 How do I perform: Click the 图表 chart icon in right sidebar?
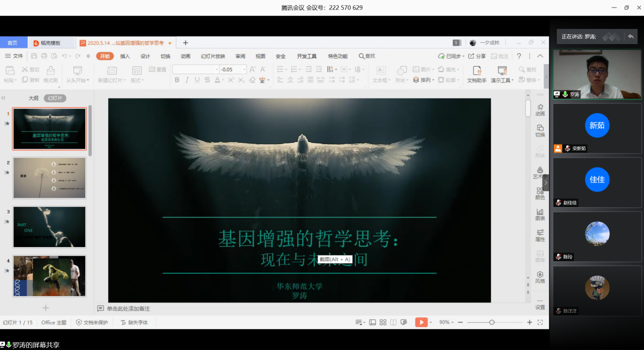(x=540, y=214)
